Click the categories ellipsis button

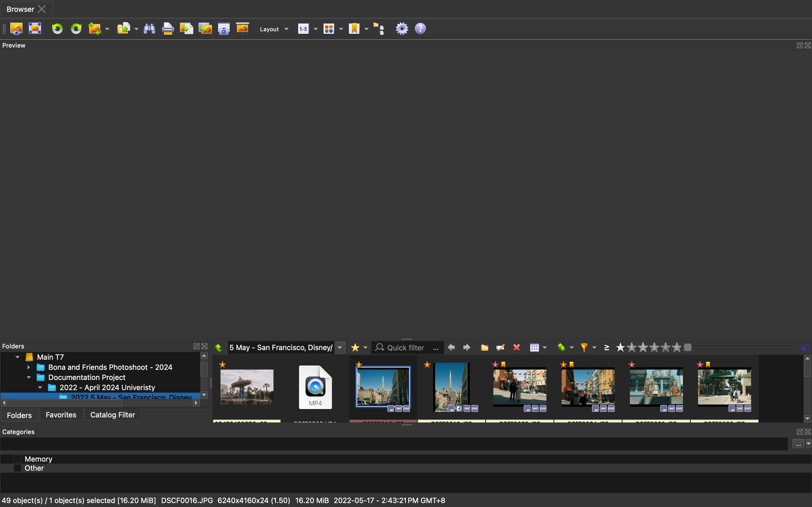798,444
